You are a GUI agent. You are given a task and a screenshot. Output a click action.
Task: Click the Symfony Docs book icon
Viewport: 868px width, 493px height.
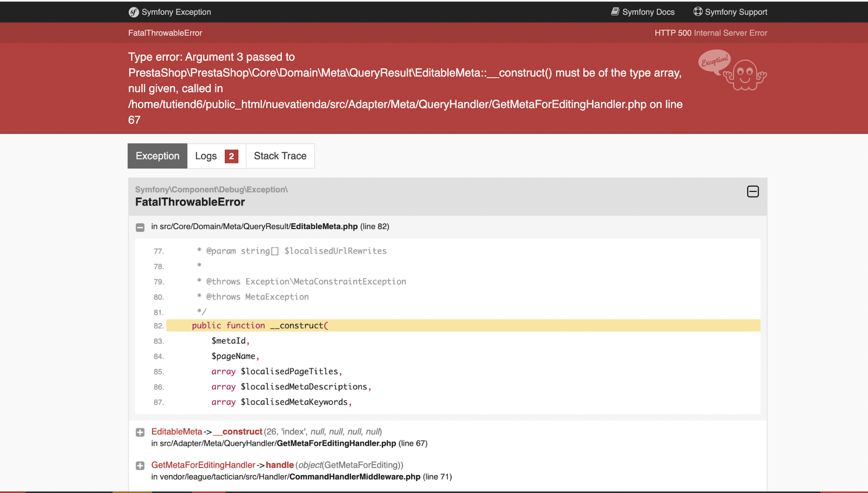pyautogui.click(x=615, y=12)
